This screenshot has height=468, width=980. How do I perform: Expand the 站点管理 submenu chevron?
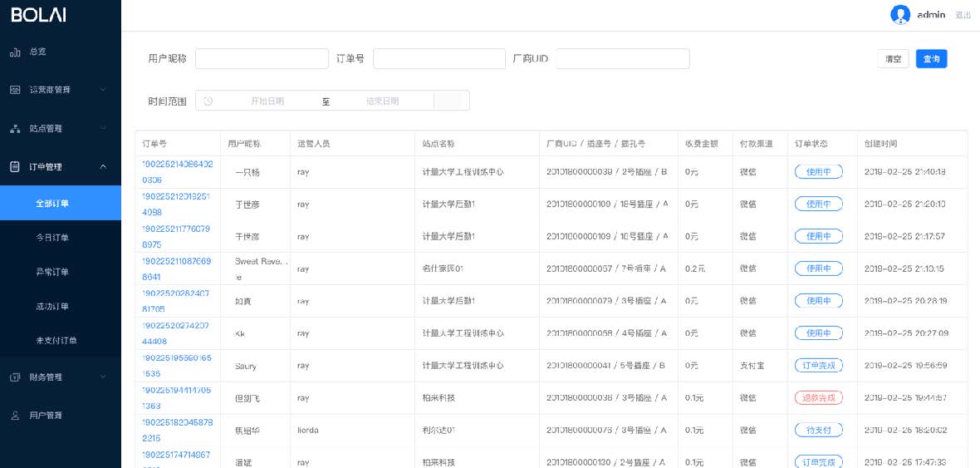tap(103, 128)
